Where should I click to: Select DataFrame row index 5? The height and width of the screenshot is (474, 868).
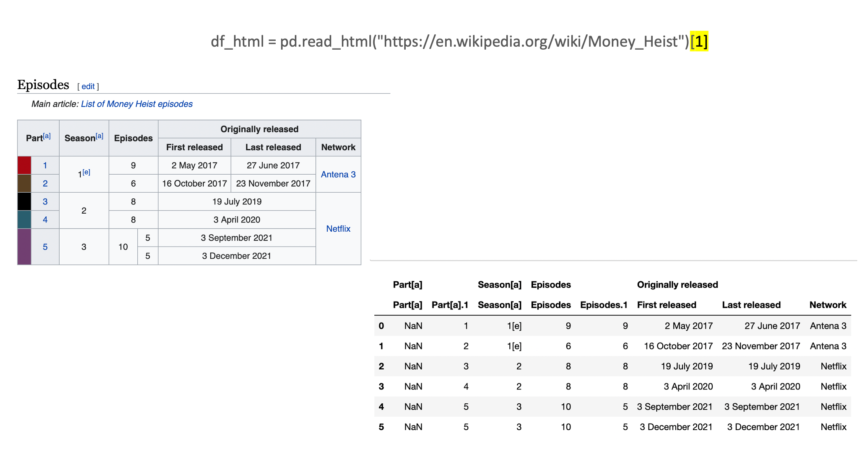pyautogui.click(x=381, y=427)
